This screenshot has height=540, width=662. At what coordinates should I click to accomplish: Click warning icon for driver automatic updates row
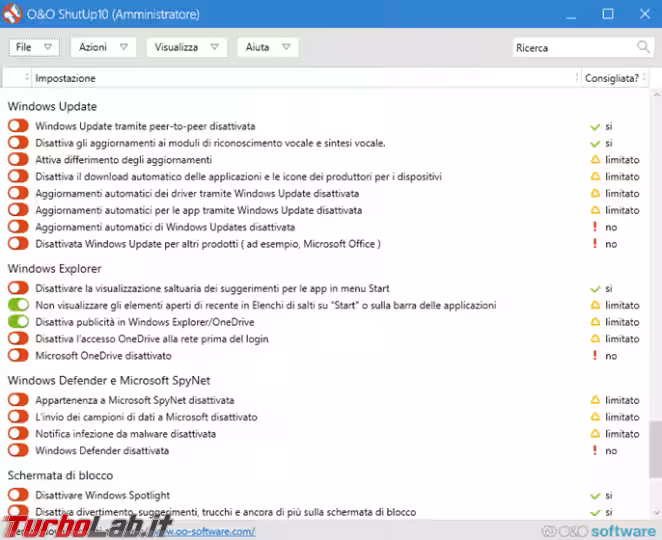(x=595, y=193)
